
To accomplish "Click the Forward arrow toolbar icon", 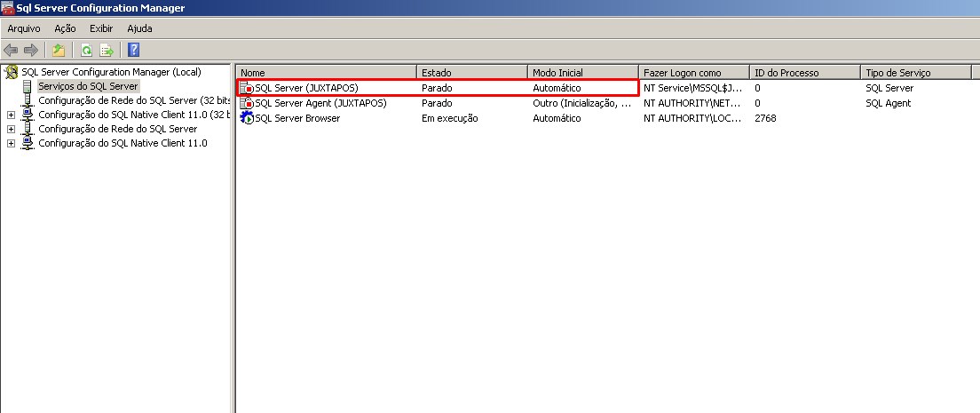I will click(x=30, y=50).
